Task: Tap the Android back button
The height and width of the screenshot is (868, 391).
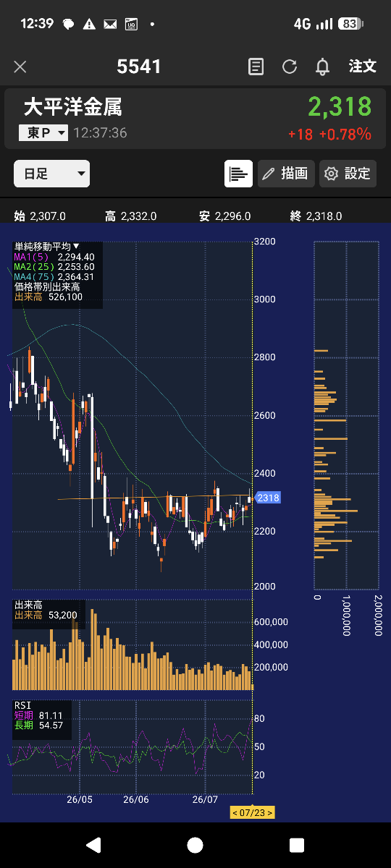Action: click(93, 845)
